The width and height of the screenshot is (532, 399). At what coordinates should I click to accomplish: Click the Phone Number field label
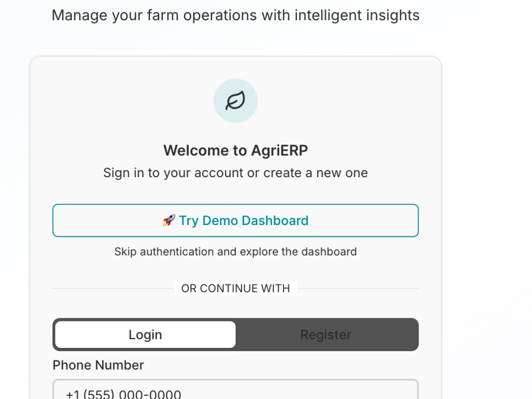tap(98, 365)
